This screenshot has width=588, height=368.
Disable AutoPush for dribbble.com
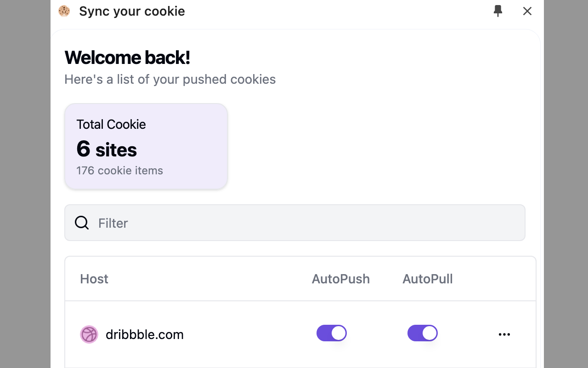coord(331,333)
